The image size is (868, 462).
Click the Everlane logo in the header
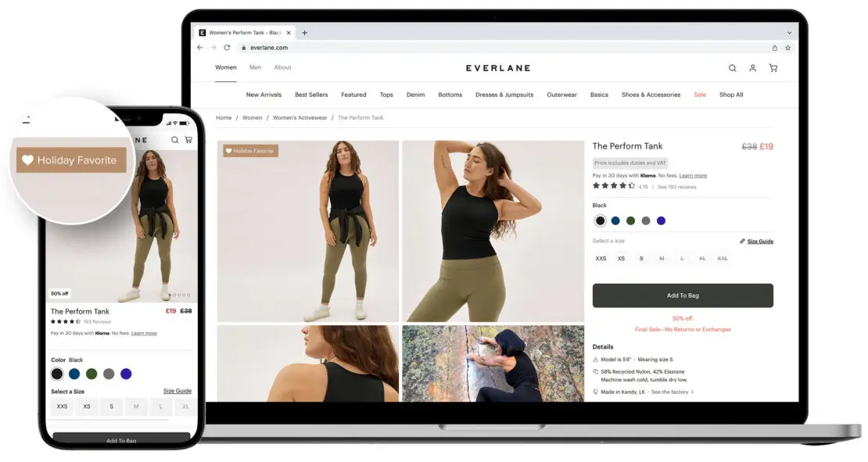(498, 68)
